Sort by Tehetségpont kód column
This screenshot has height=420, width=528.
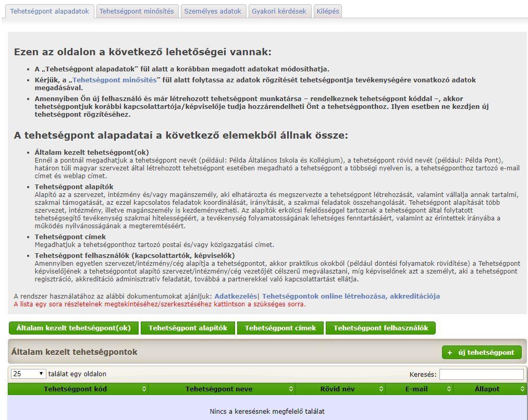pos(78,389)
